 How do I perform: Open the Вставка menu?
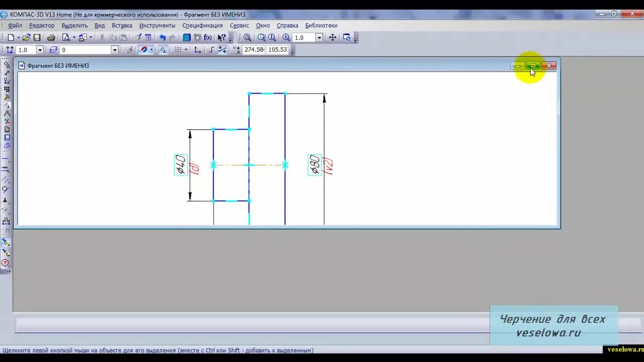tap(122, 25)
